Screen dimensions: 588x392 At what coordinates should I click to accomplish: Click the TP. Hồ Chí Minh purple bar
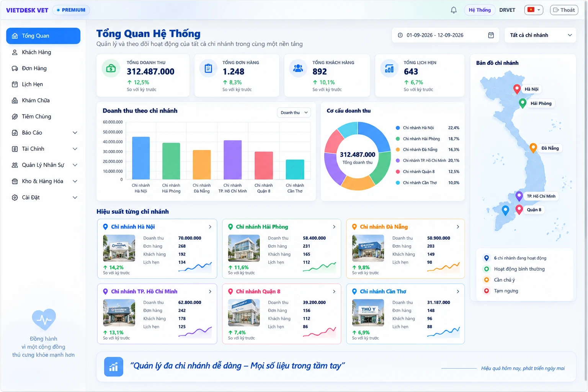[x=232, y=160]
